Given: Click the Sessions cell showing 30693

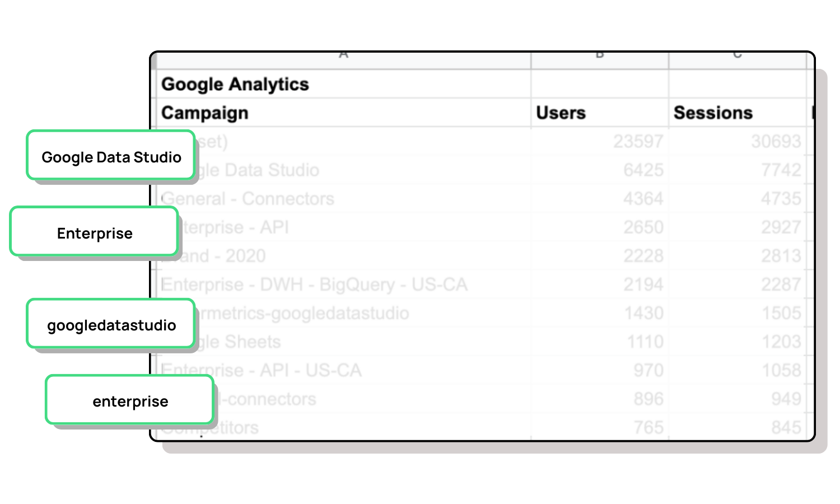Looking at the screenshot, I should click(x=776, y=141).
